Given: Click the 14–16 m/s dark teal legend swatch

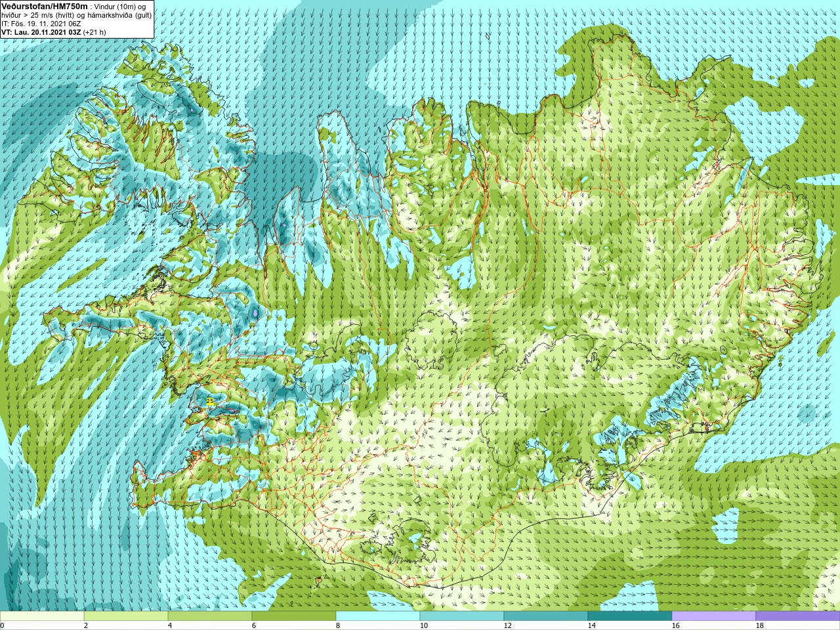Looking at the screenshot, I should point(630,616).
